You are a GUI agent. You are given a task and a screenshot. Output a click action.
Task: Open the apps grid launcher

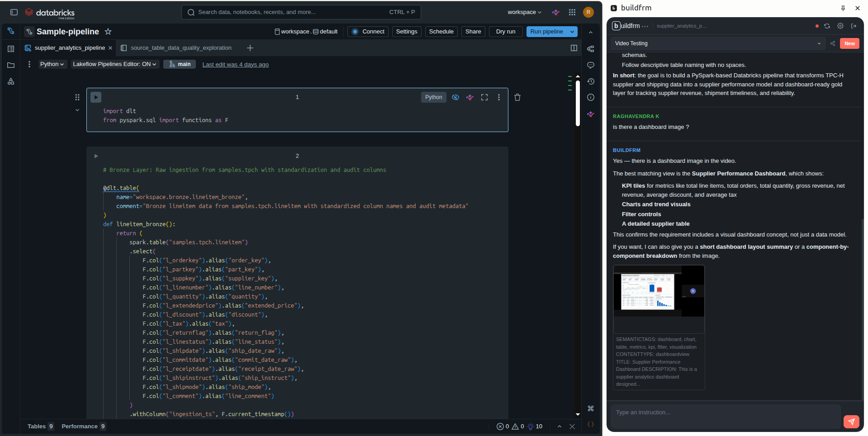pyautogui.click(x=572, y=12)
